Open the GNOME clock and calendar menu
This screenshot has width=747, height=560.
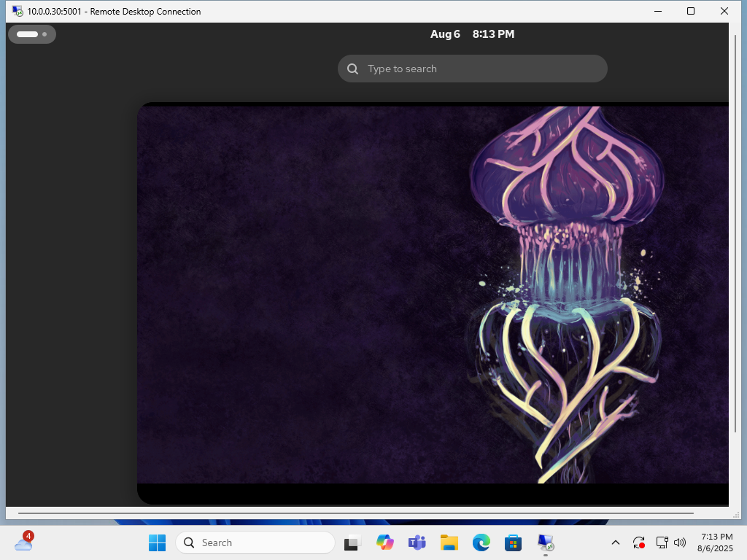tap(472, 34)
